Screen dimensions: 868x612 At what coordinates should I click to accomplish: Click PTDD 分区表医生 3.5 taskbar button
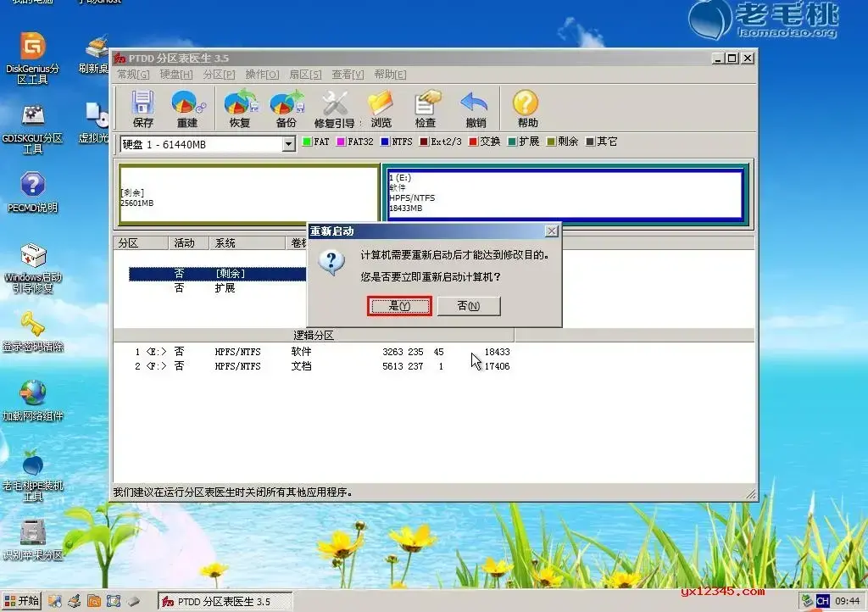[x=225, y=602]
